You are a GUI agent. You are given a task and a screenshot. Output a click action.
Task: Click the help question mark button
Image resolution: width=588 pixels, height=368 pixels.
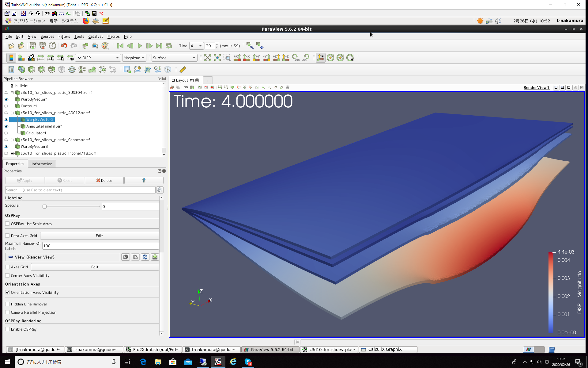pos(144,181)
